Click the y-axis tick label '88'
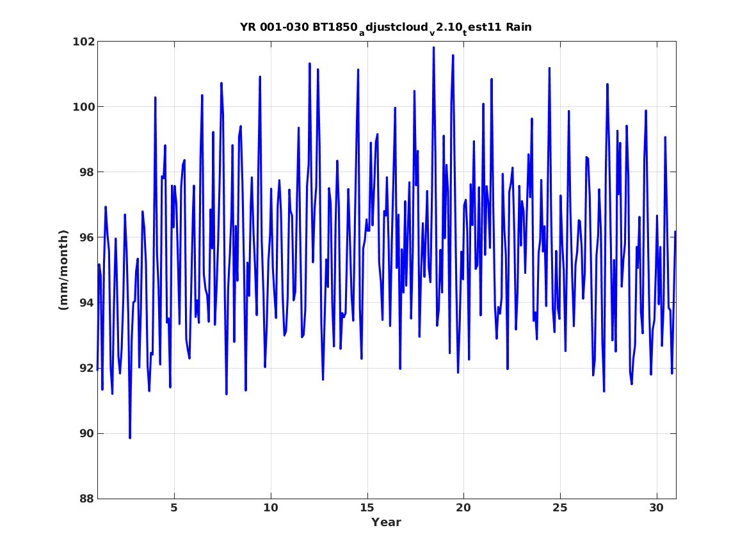 coord(86,499)
